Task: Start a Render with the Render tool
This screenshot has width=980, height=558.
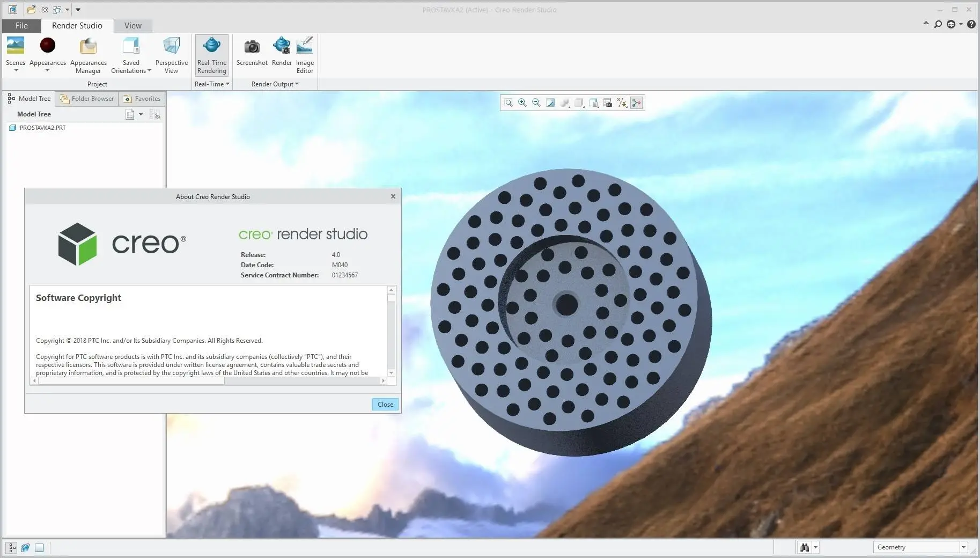Action: tap(281, 53)
